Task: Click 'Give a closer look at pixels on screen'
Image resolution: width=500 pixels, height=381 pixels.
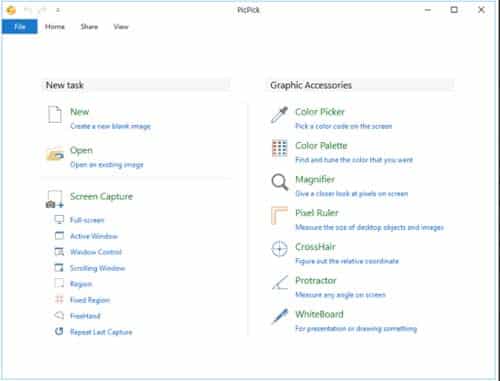Action: tap(352, 194)
